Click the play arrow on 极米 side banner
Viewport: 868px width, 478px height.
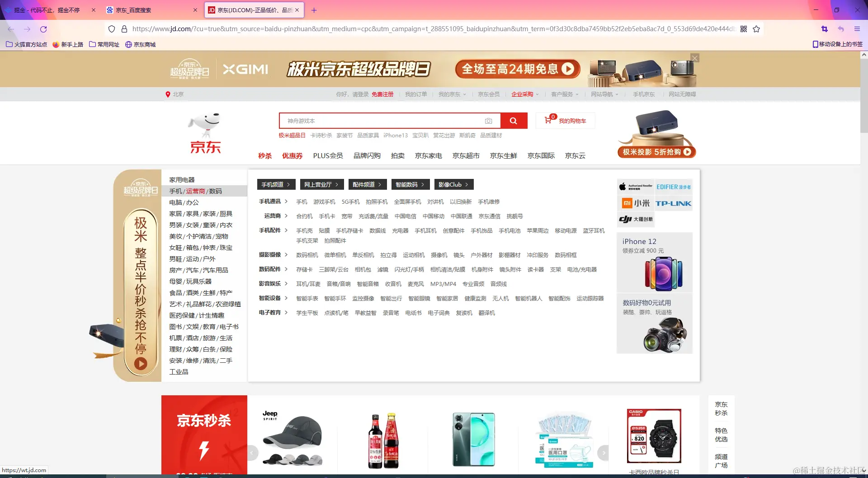point(141,364)
